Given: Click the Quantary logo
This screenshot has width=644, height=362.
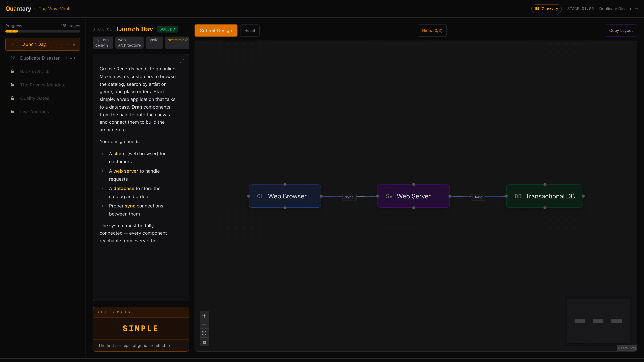Looking at the screenshot, I should point(18,9).
